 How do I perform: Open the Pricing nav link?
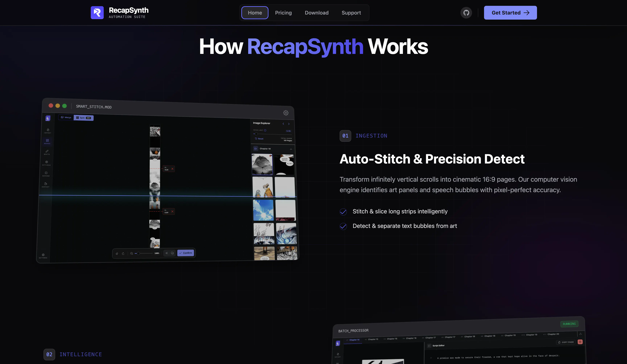coord(283,13)
